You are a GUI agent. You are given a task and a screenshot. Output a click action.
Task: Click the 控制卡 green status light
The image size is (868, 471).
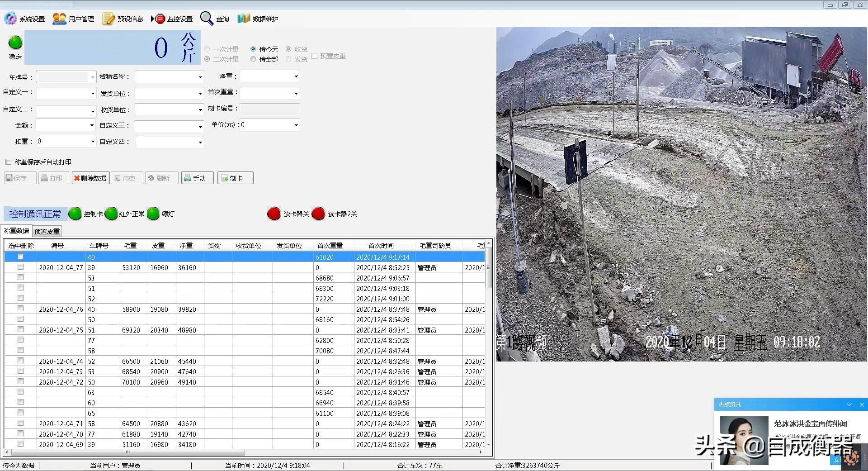point(75,214)
